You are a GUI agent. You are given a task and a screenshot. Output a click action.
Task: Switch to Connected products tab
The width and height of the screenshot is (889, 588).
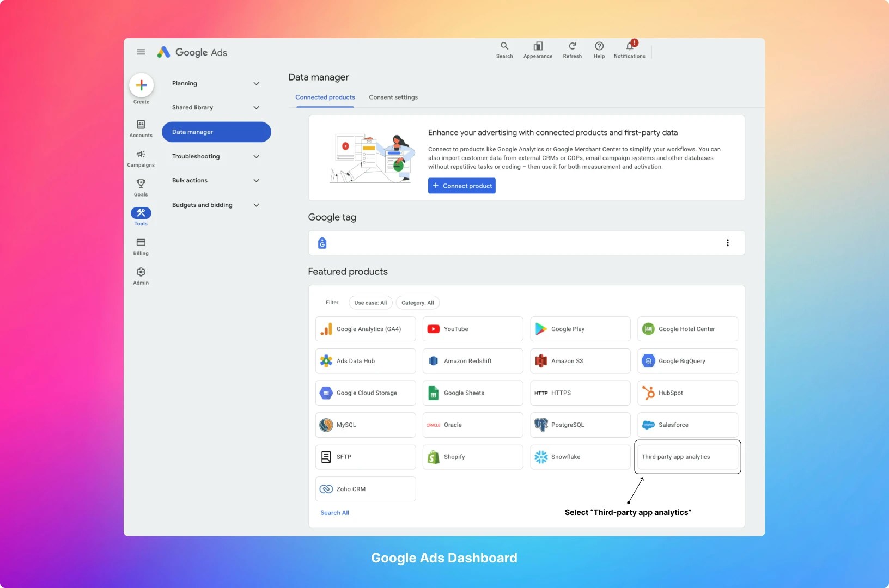tap(325, 97)
